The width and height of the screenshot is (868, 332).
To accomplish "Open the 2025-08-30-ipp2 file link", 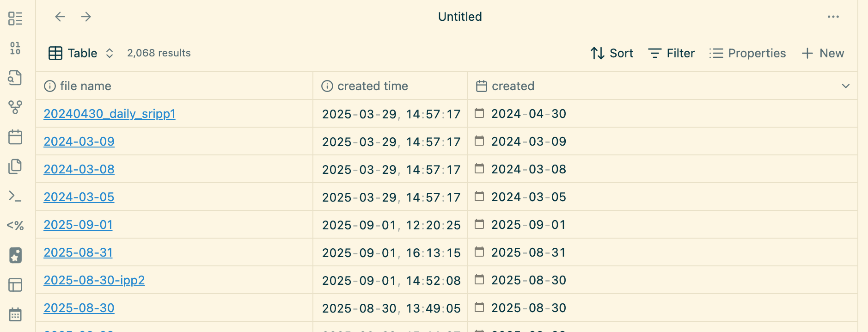I will [x=94, y=280].
